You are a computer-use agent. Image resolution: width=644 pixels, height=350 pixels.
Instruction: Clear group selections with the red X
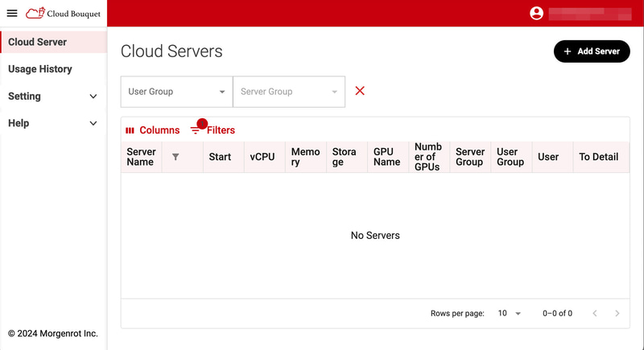[x=360, y=91]
